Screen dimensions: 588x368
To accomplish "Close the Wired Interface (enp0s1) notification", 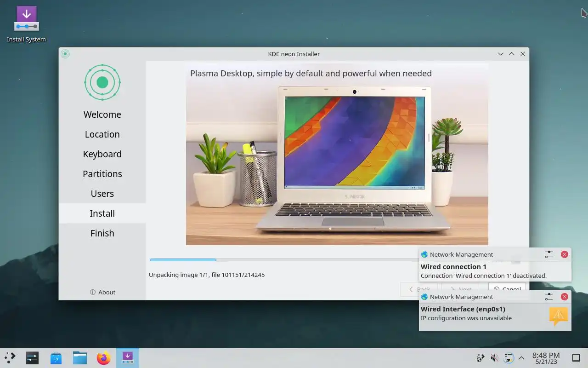I will click(565, 297).
